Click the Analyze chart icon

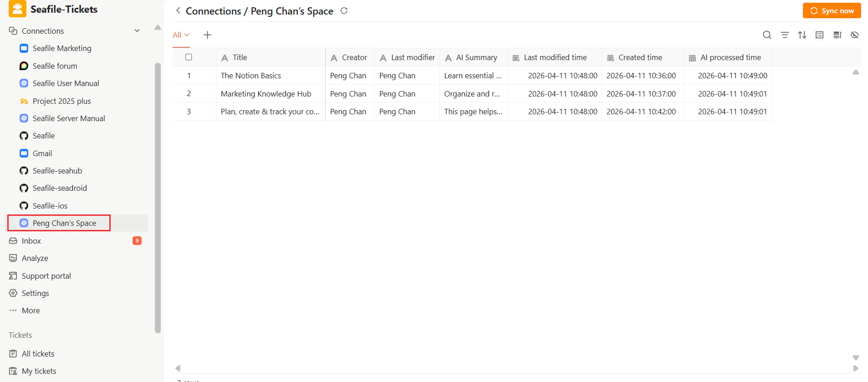(13, 258)
